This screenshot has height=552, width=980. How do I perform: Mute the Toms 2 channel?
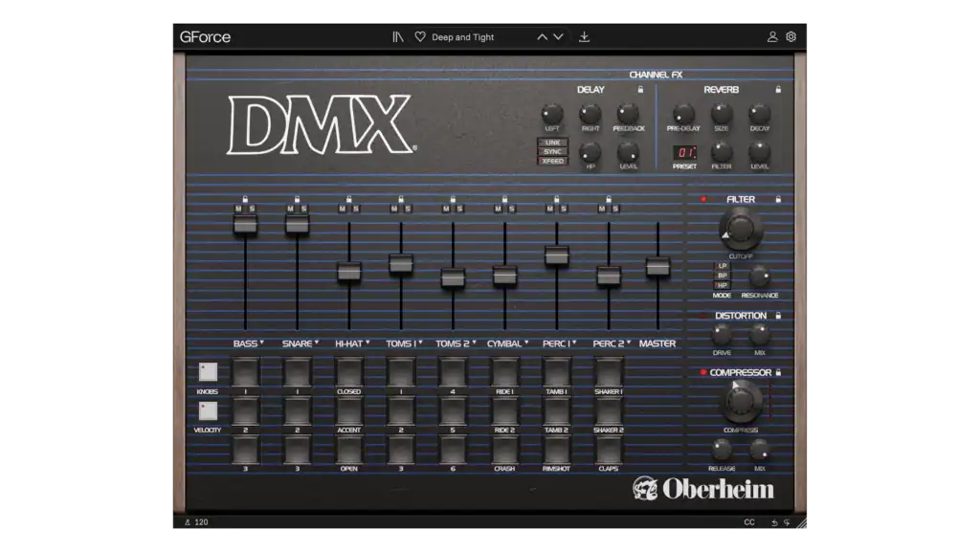(446, 209)
